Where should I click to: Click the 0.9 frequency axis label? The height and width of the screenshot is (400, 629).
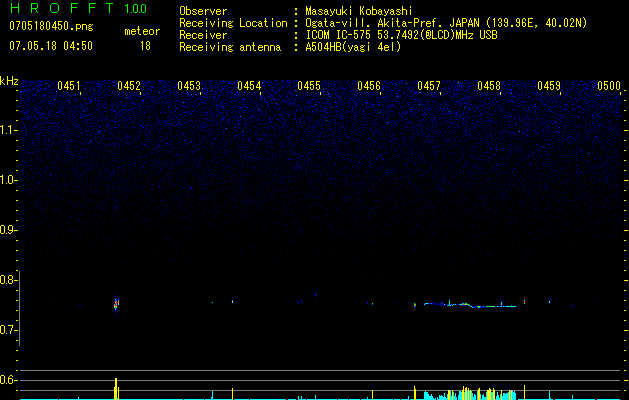[x=9, y=230]
